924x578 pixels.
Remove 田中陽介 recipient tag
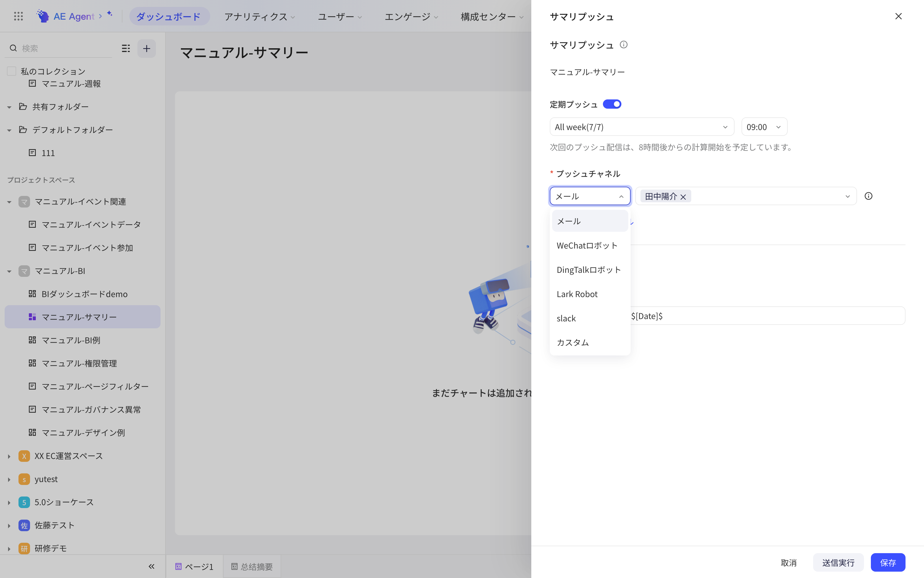683,197
